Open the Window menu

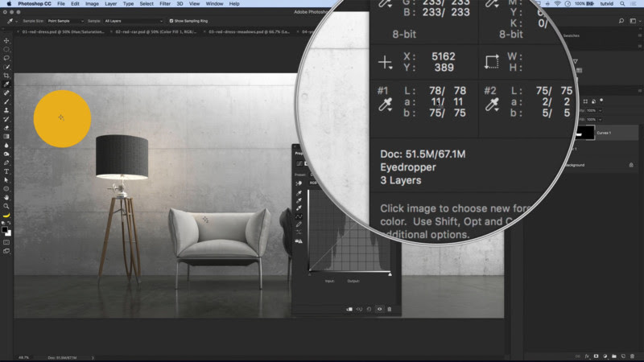tap(214, 4)
